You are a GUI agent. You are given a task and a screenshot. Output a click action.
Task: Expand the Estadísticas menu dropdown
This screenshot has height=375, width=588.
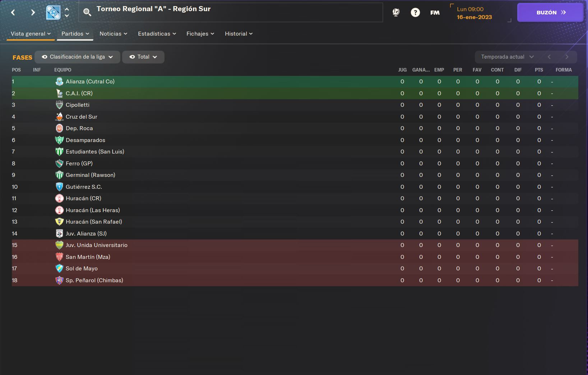[x=157, y=34]
